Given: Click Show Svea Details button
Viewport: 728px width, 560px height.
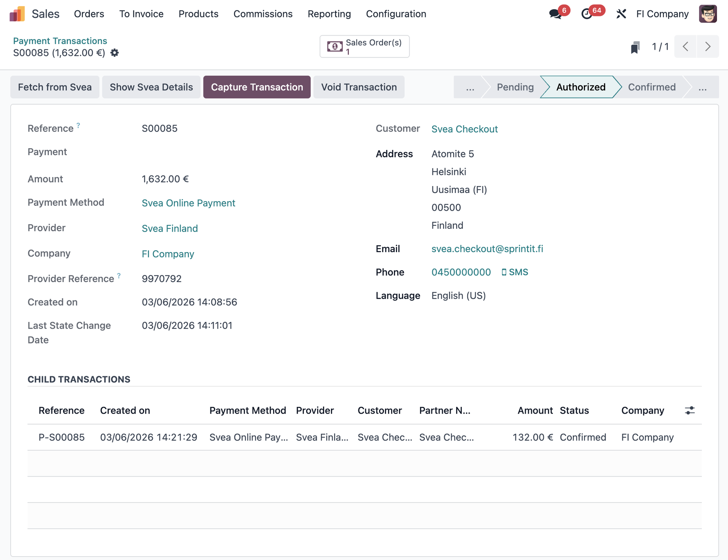Looking at the screenshot, I should (x=151, y=87).
